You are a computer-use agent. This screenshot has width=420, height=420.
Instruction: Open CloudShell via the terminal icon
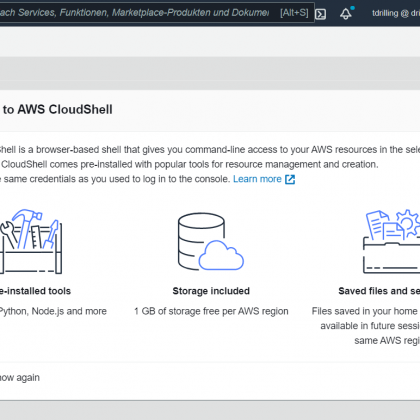coord(320,14)
